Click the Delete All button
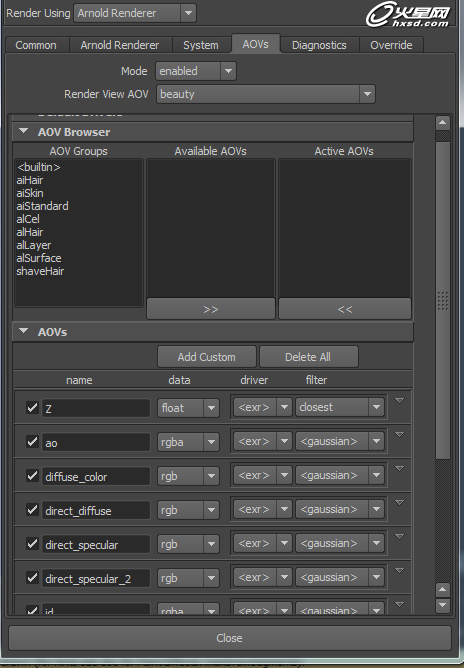464x668 pixels. click(308, 357)
